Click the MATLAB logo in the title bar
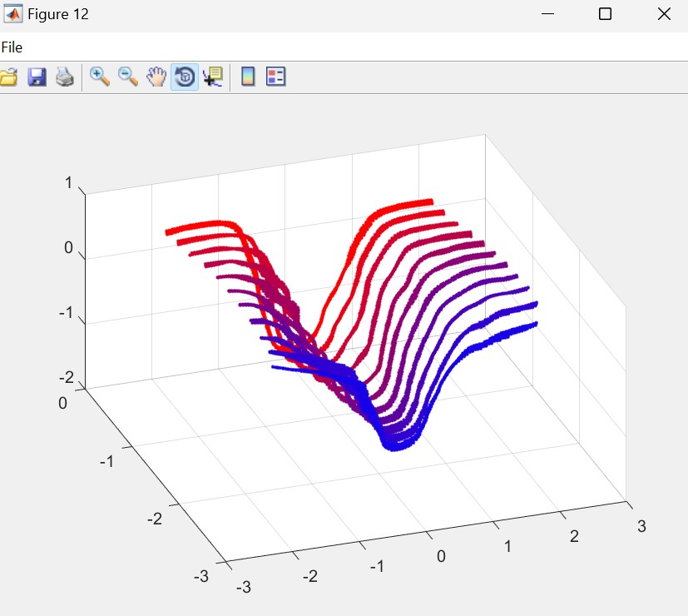Image resolution: width=688 pixels, height=616 pixels. coord(13,14)
